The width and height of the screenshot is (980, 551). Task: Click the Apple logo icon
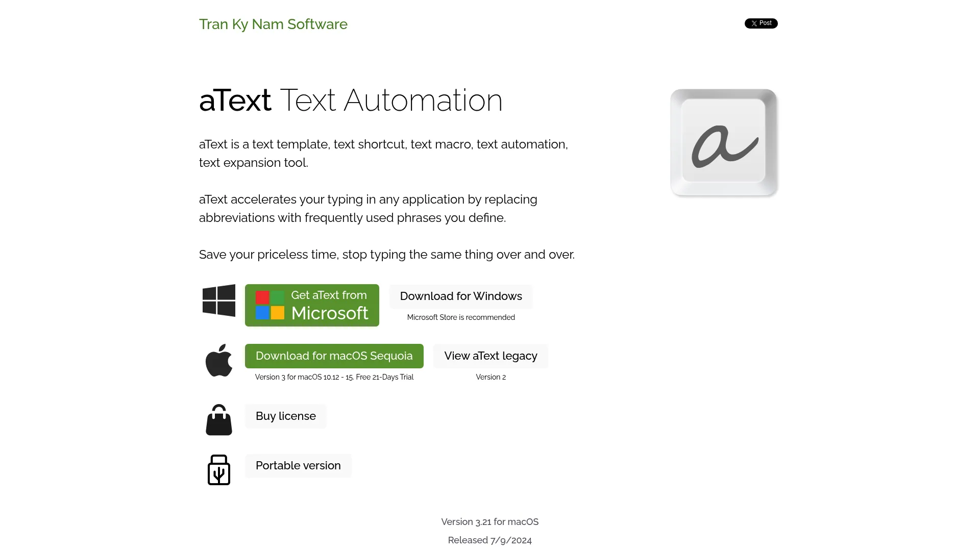(219, 360)
